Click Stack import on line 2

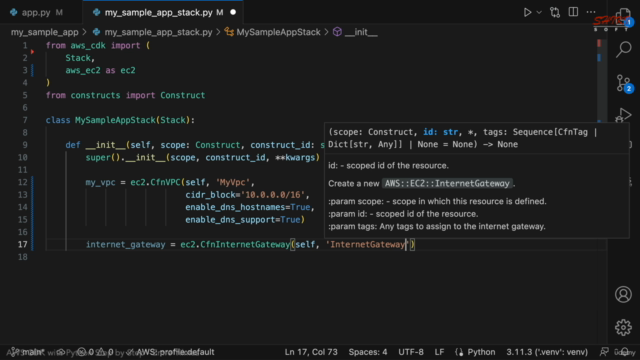(x=78, y=58)
